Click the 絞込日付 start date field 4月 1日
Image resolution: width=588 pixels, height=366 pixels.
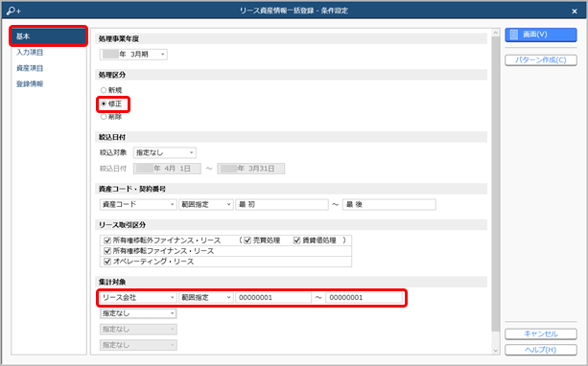coord(167,169)
